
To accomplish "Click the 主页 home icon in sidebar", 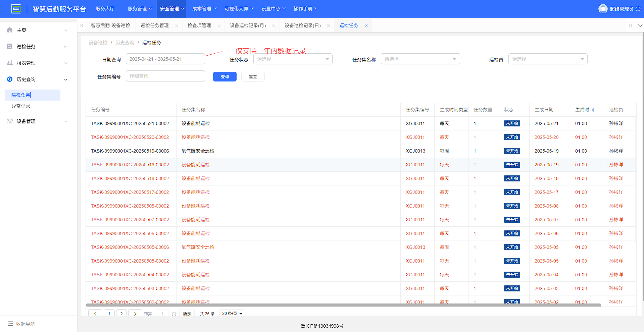I will click(10, 30).
